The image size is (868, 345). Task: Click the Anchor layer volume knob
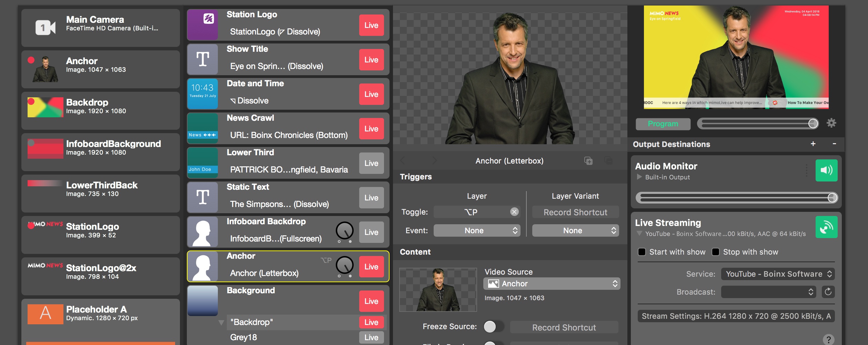[x=344, y=265]
